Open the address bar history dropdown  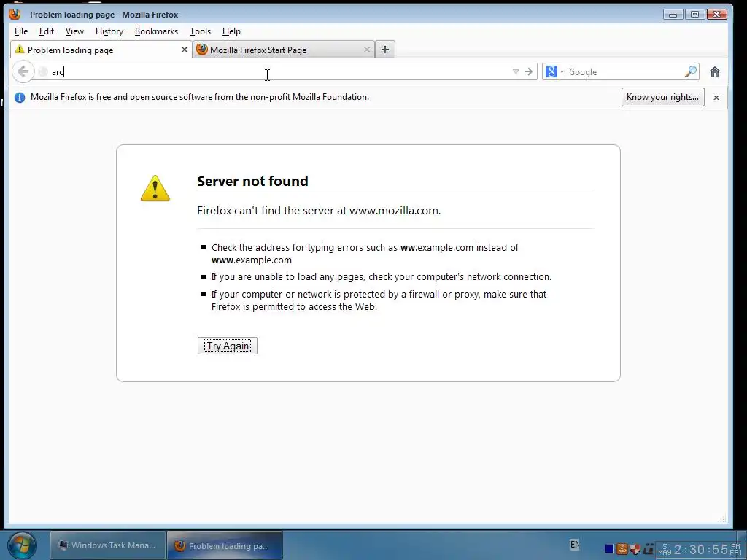click(516, 72)
